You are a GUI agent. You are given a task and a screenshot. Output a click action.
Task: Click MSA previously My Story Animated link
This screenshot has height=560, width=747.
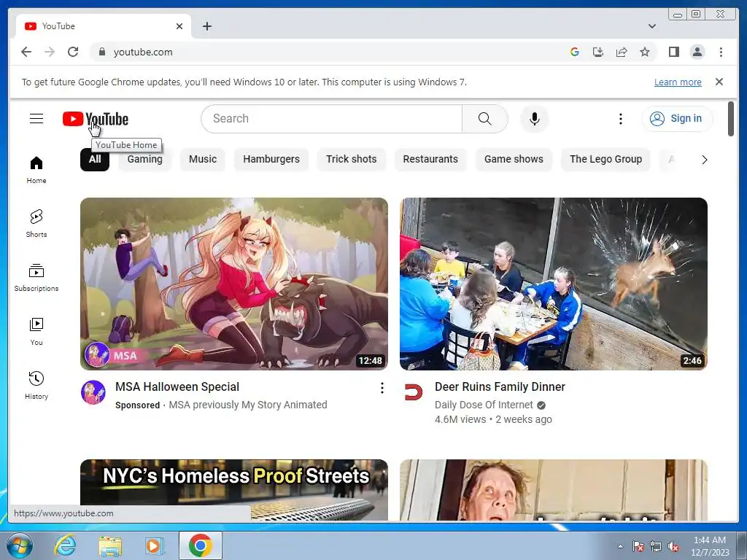coord(248,405)
